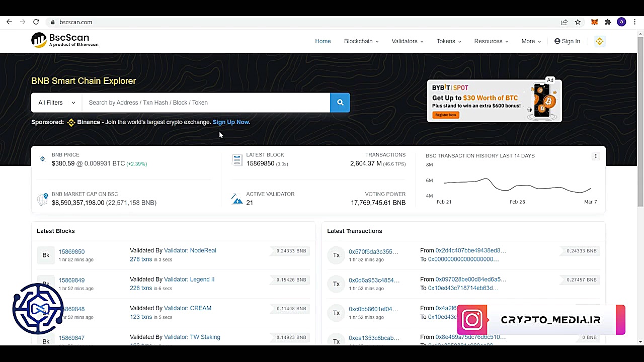Click the Sign In button
644x362 pixels.
point(567,41)
